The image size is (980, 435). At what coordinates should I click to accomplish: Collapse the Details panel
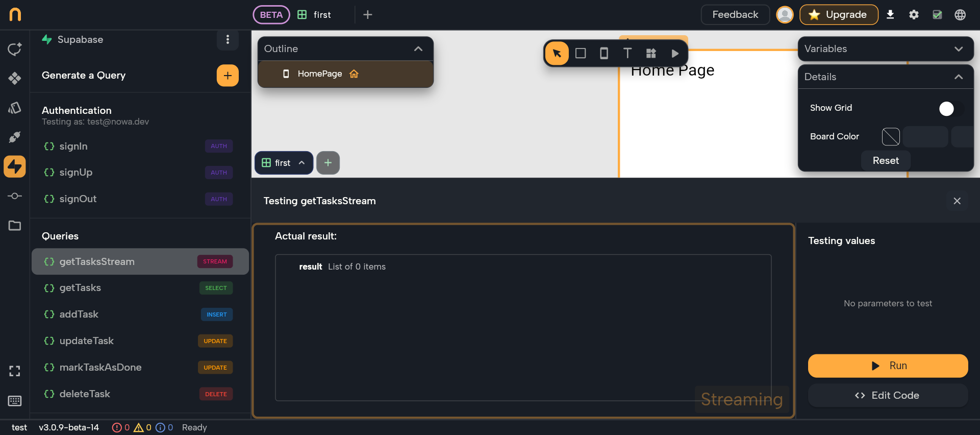pos(959,77)
